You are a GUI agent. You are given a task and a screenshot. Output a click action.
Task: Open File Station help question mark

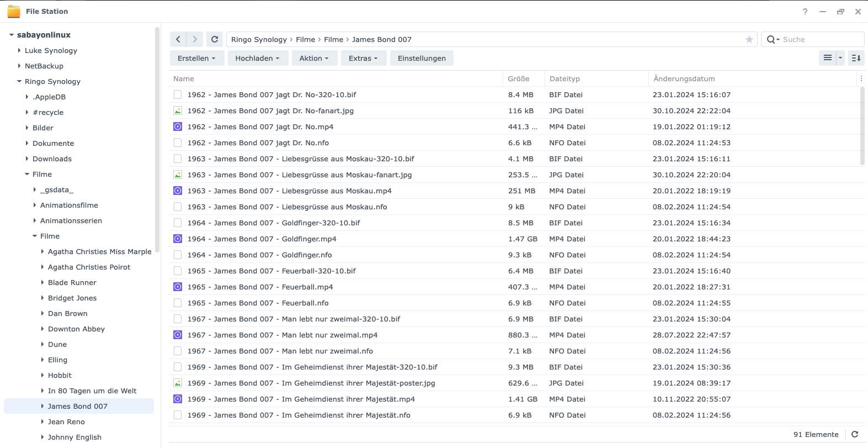[805, 12]
